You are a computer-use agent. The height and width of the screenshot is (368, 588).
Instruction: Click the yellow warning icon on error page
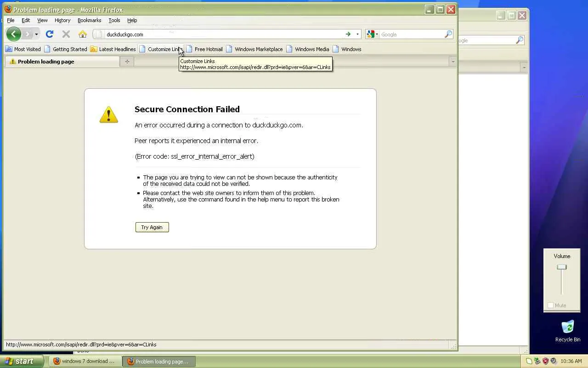tap(109, 115)
